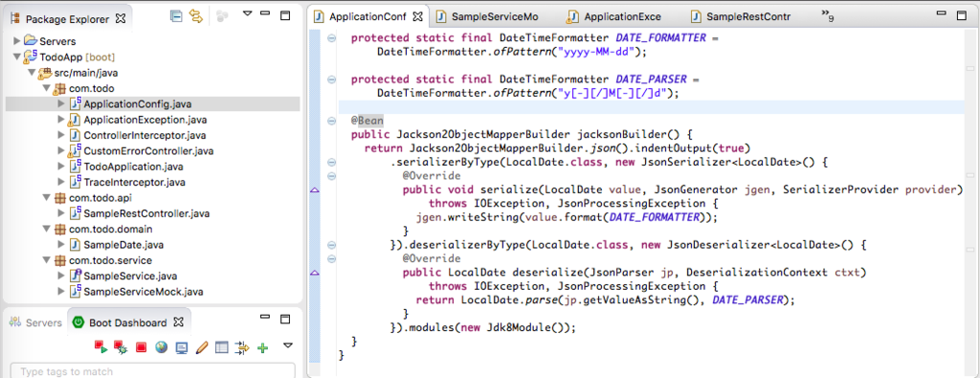This screenshot has width=980, height=378.
Task: Collapse the com.todo.service package
Action: click(x=46, y=260)
